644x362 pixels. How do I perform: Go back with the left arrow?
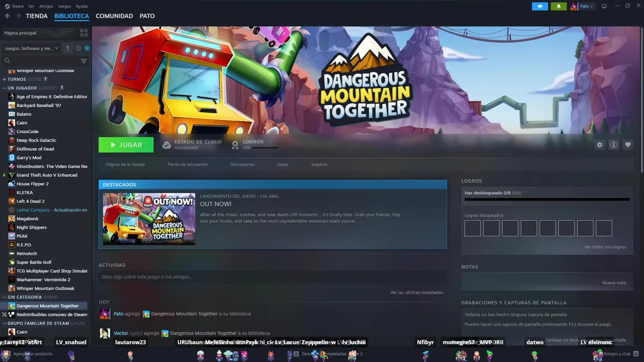(x=8, y=16)
